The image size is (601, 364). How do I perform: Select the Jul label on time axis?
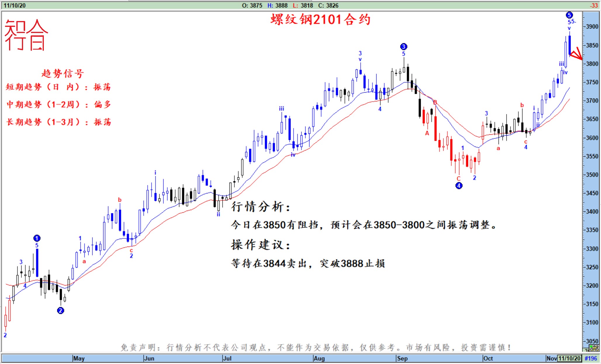[227, 358]
